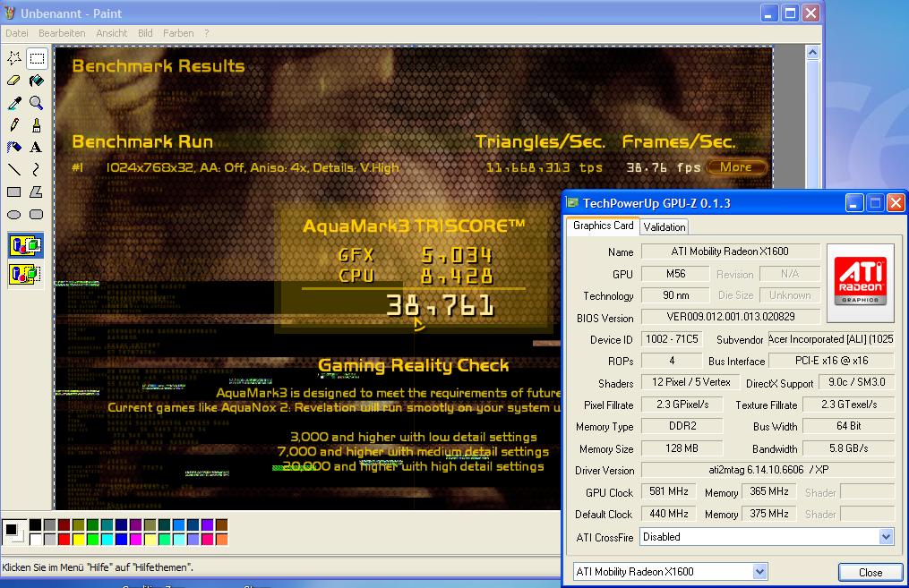Maximize the Paint window

click(790, 13)
